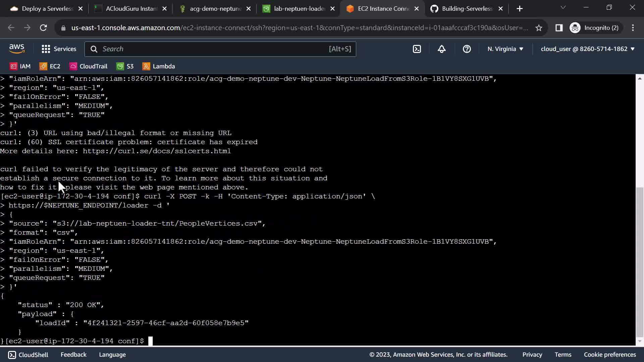The height and width of the screenshot is (362, 644).
Task: Bookmark this page with the star icon
Action: 539,28
